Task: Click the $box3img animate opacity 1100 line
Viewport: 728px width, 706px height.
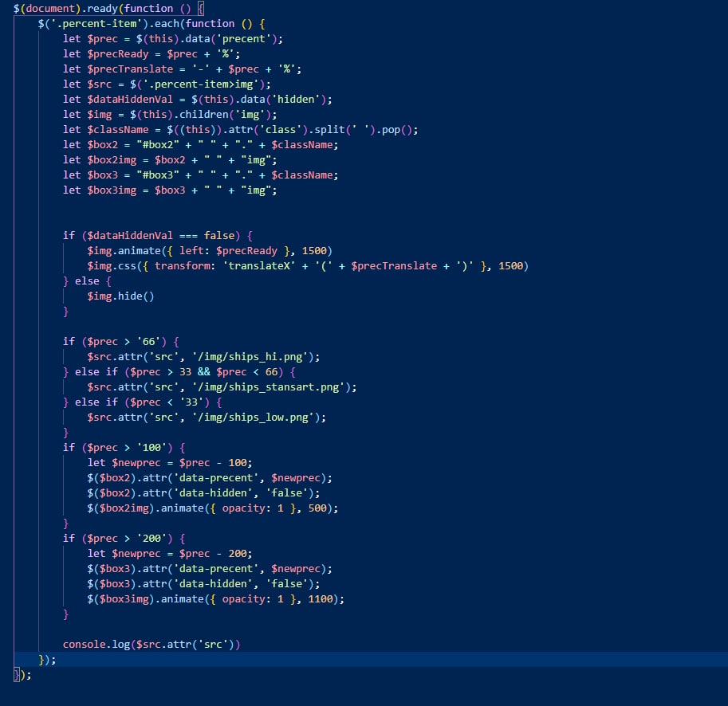Action: (x=216, y=599)
